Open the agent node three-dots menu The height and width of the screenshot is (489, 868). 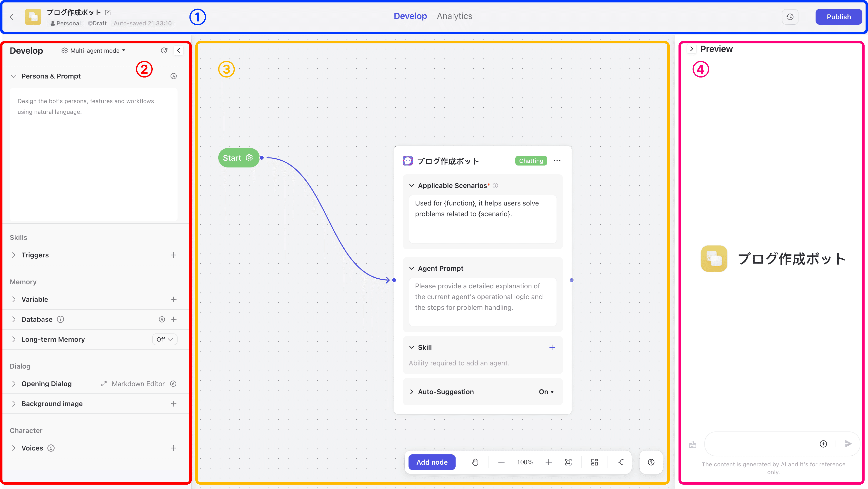tap(557, 161)
